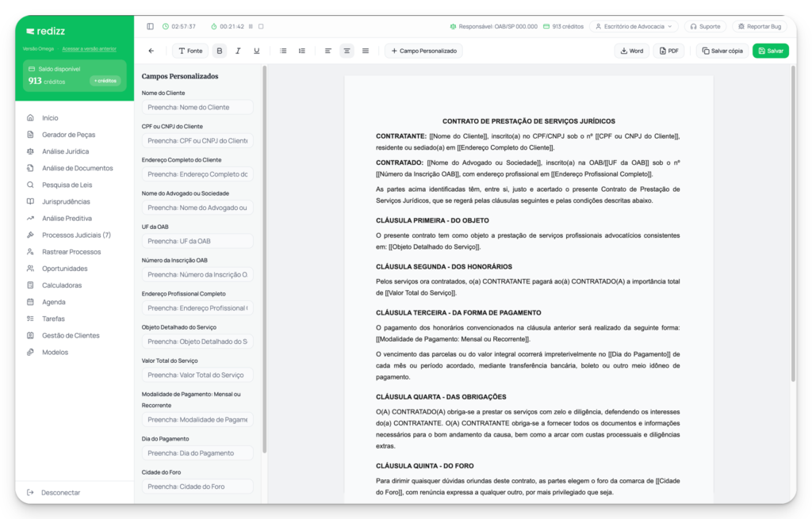This screenshot has height=519, width=812.
Task: Open the Fonte font dropdown
Action: click(x=190, y=51)
